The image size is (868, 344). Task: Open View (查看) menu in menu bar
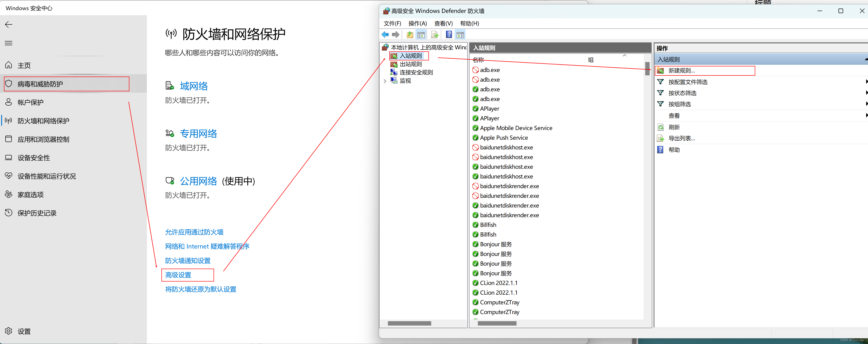point(443,23)
